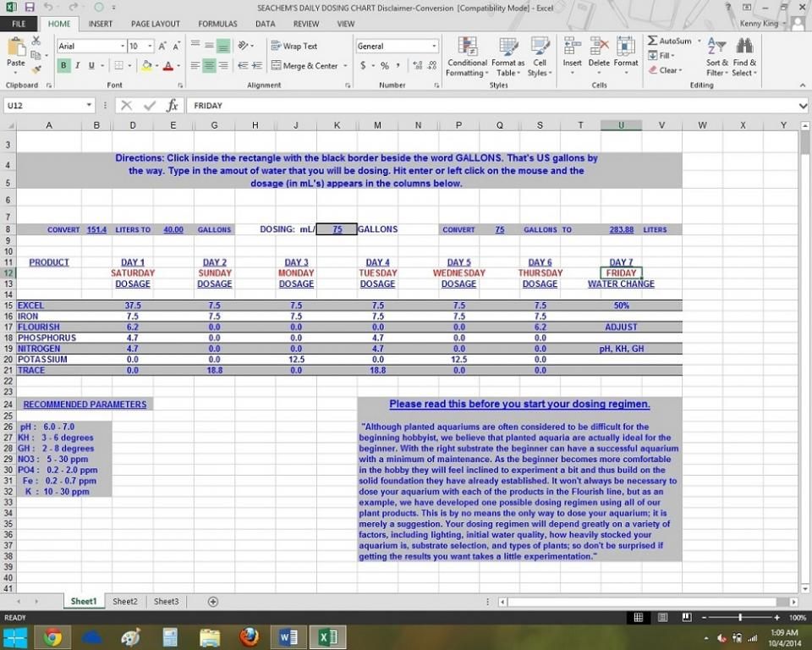The image size is (812, 650).
Task: Click the Decrease Indent icon
Action: [243, 66]
